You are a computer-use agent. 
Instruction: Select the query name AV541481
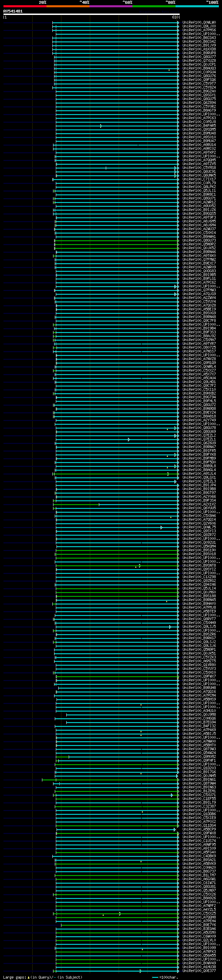pos(13,11)
